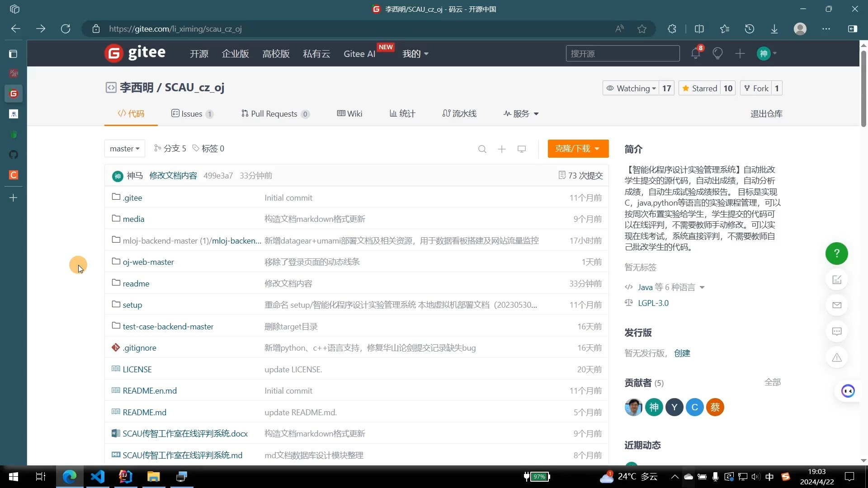Click the warning triangle floating icon
The height and width of the screenshot is (488, 868).
(836, 358)
